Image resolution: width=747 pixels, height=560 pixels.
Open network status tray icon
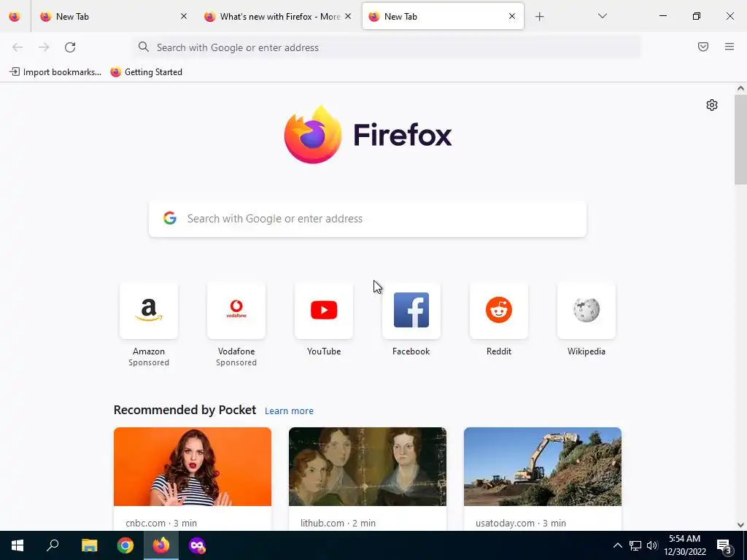[635, 545]
